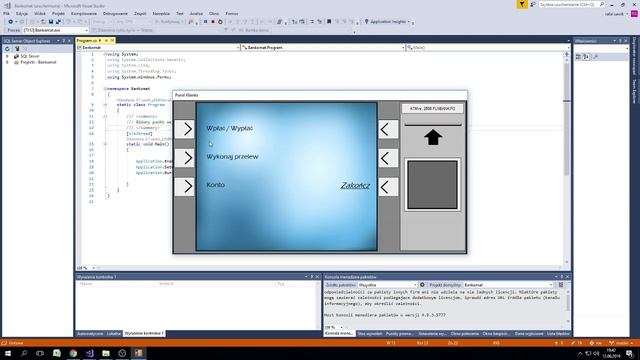
Task: Toggle a bookmark with the bookmark toolbar icon
Action: pos(329,22)
